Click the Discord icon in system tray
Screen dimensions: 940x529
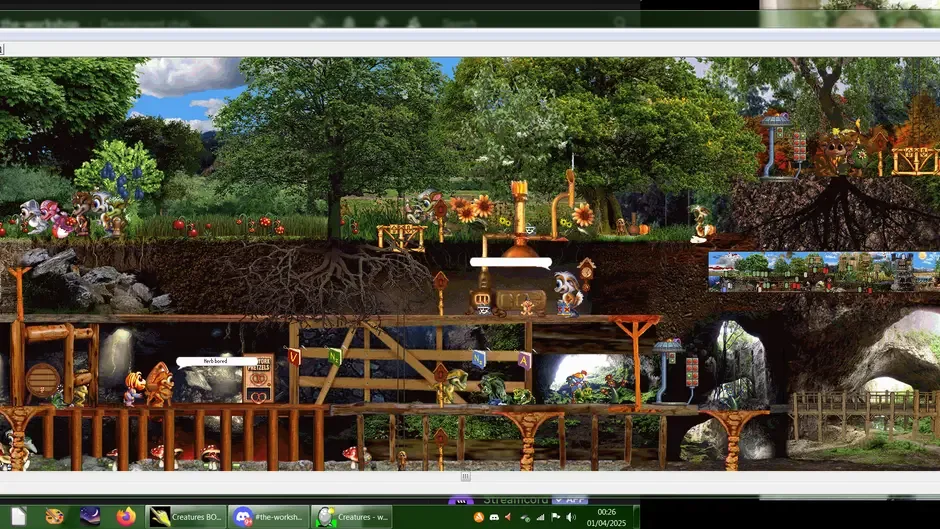coord(494,517)
